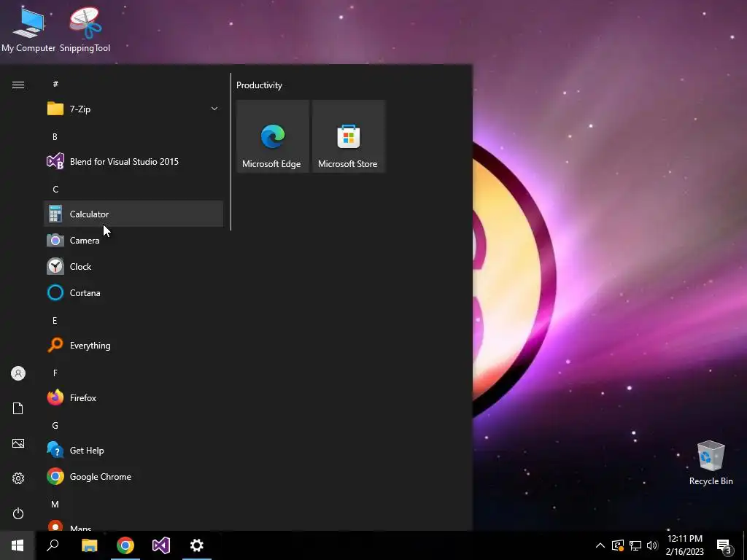Open Documents from the Start sidebar
The width and height of the screenshot is (747, 560).
(18, 408)
